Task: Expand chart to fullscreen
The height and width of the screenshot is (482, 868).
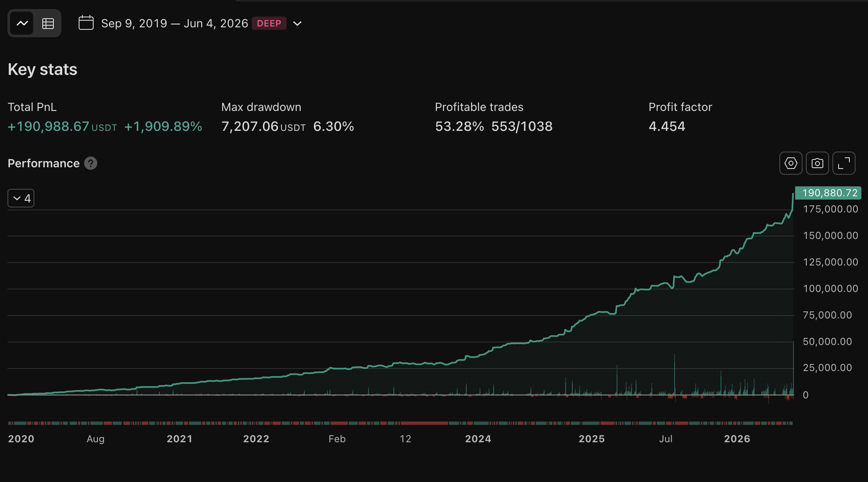Action: [x=844, y=163]
